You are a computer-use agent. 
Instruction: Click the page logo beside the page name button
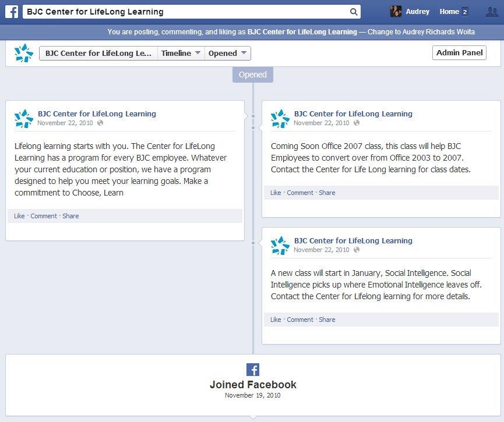[x=24, y=53]
